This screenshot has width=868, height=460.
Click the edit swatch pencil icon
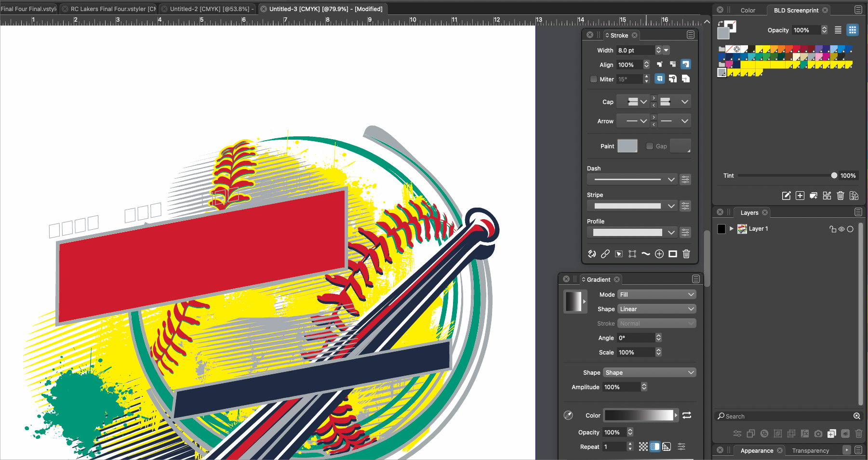pyautogui.click(x=786, y=196)
